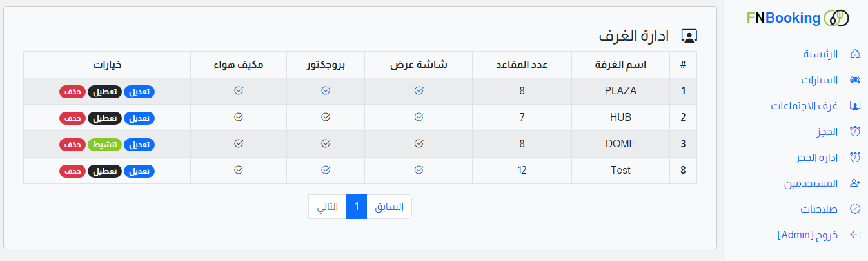
Task: Click the badge icon next to صلاحيات
Action: pos(855,209)
